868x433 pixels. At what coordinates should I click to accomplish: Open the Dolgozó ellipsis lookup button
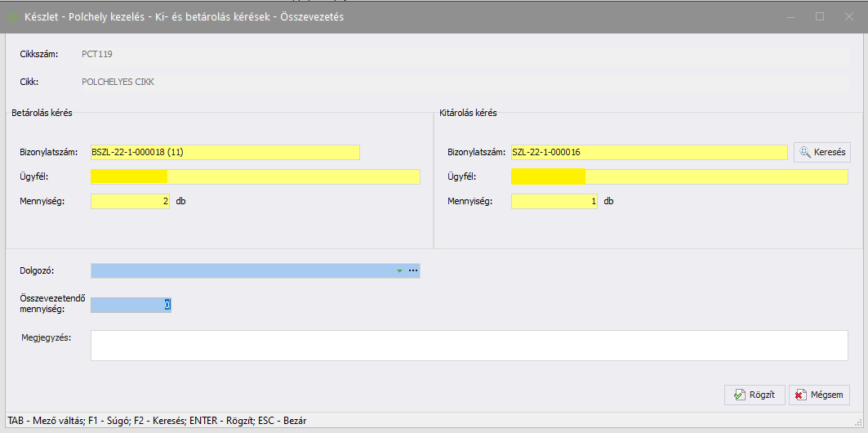[413, 270]
